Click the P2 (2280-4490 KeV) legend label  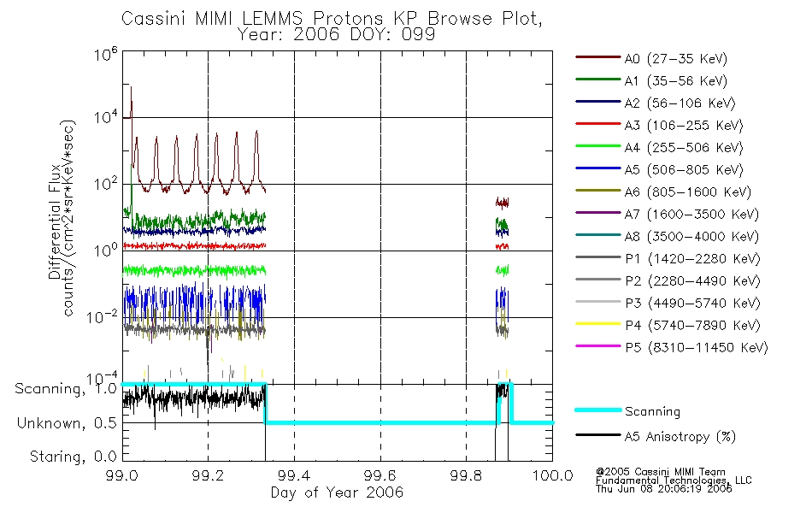(x=692, y=280)
